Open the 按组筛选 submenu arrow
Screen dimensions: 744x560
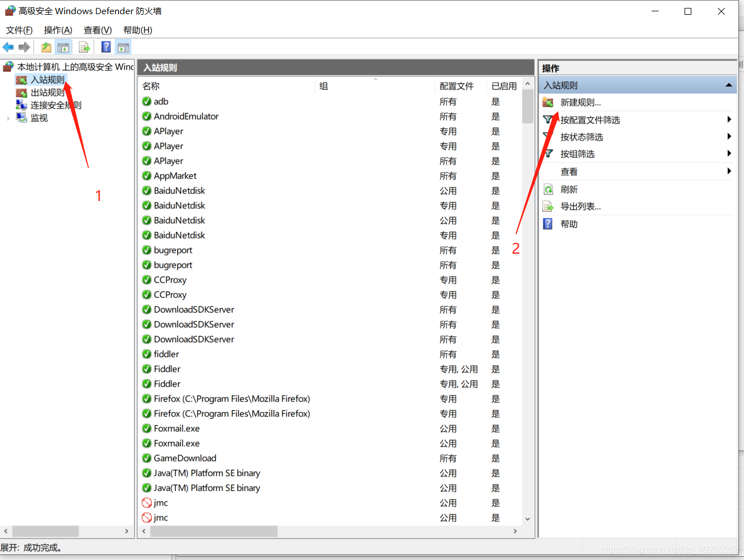tap(729, 153)
